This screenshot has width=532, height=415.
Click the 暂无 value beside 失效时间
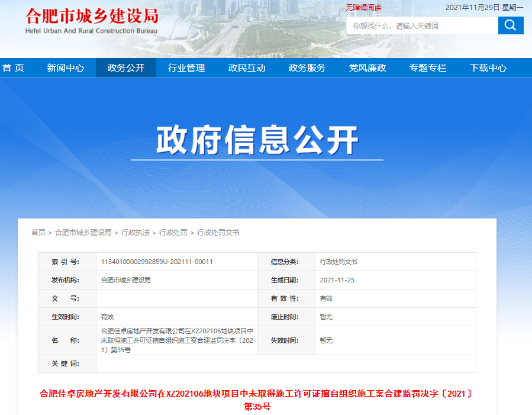pos(326,340)
